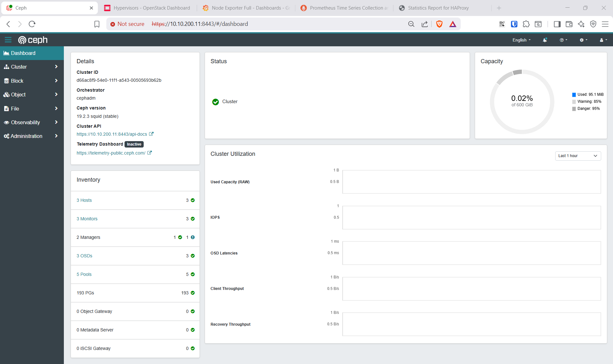
Task: Click the blue Used capacity legend swatch
Action: [574, 95]
